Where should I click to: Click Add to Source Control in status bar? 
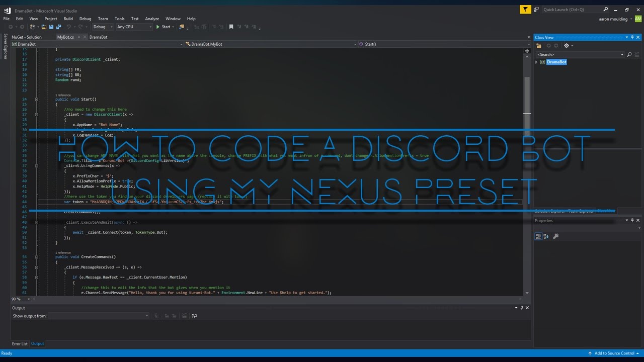pyautogui.click(x=614, y=353)
